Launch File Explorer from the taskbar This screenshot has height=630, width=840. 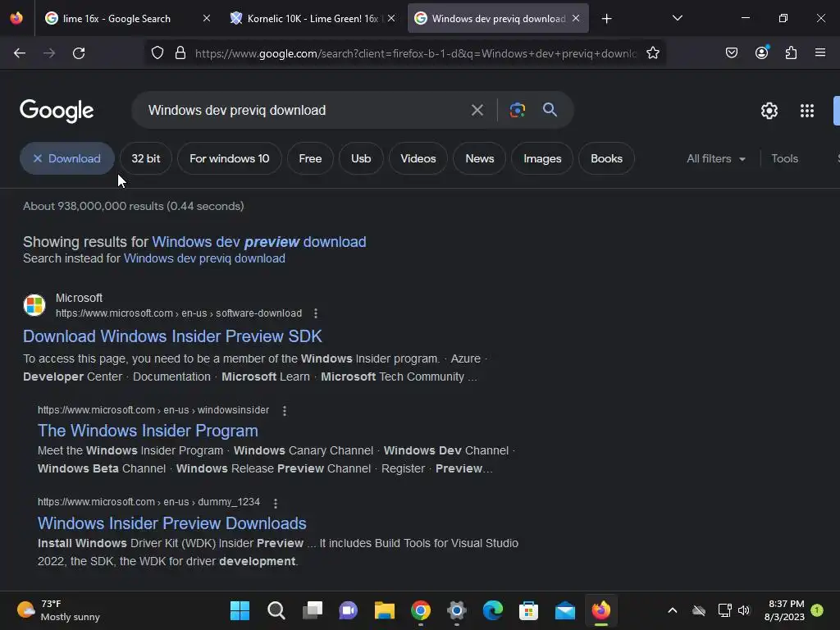tap(384, 610)
